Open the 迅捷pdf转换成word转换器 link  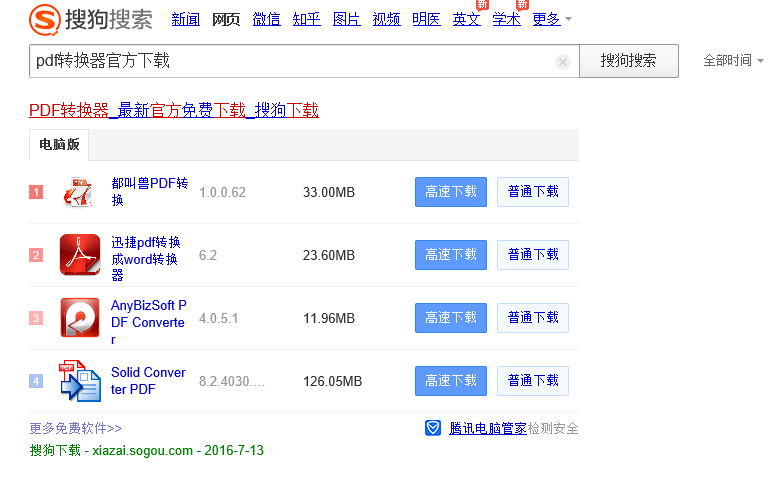click(146, 259)
